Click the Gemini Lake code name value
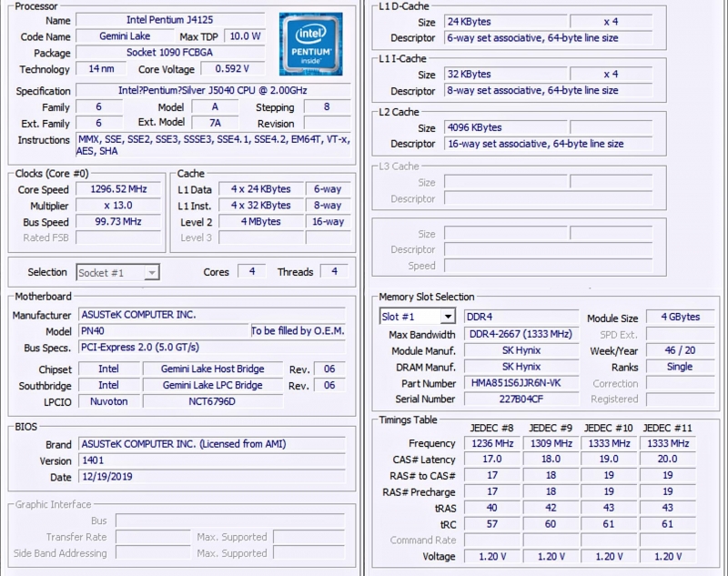This screenshot has height=576, width=728. [125, 36]
